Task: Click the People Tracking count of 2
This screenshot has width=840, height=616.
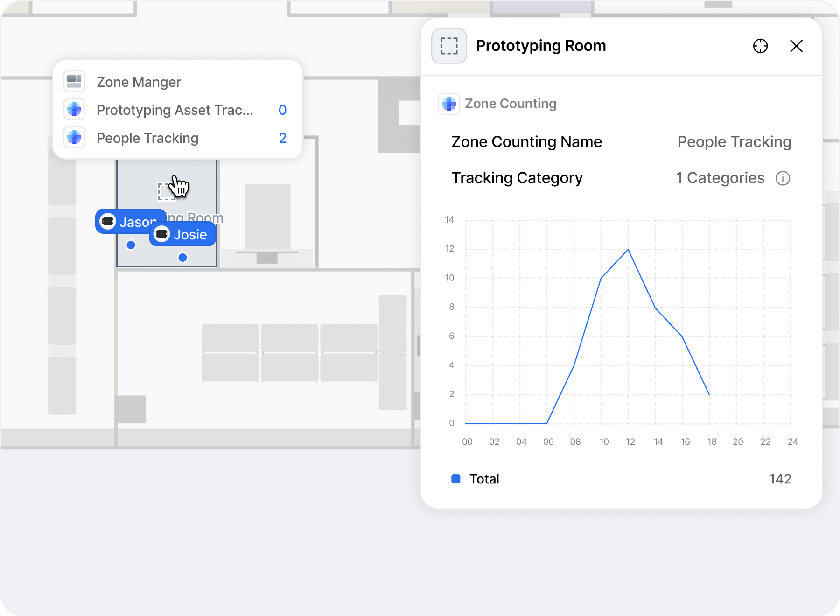Action: (282, 138)
